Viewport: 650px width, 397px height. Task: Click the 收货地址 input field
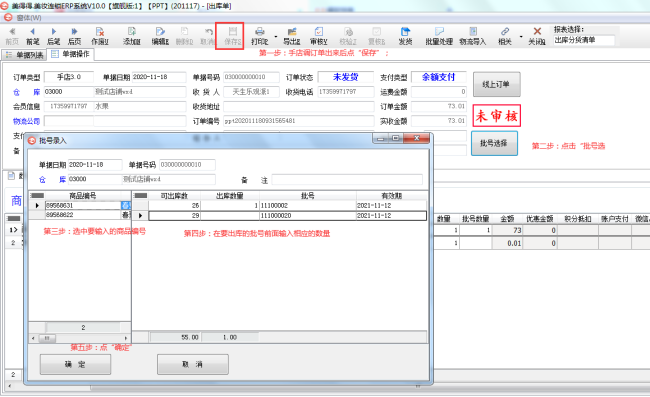click(x=298, y=107)
